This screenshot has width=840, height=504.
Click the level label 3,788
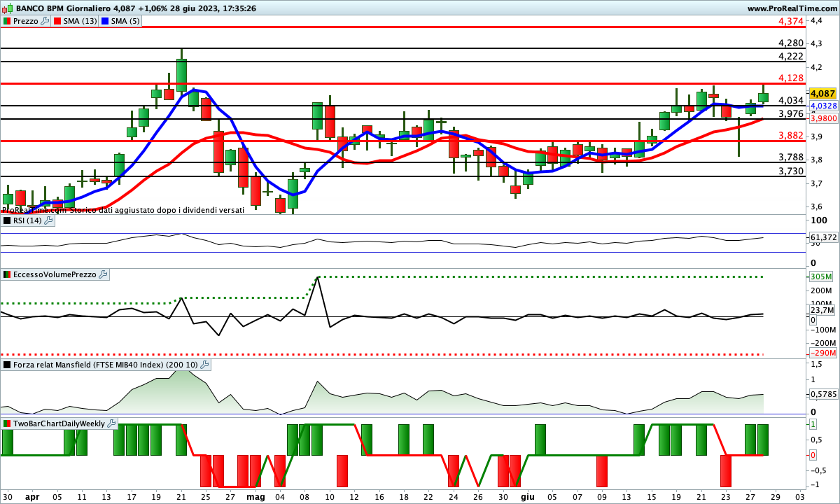coord(790,157)
